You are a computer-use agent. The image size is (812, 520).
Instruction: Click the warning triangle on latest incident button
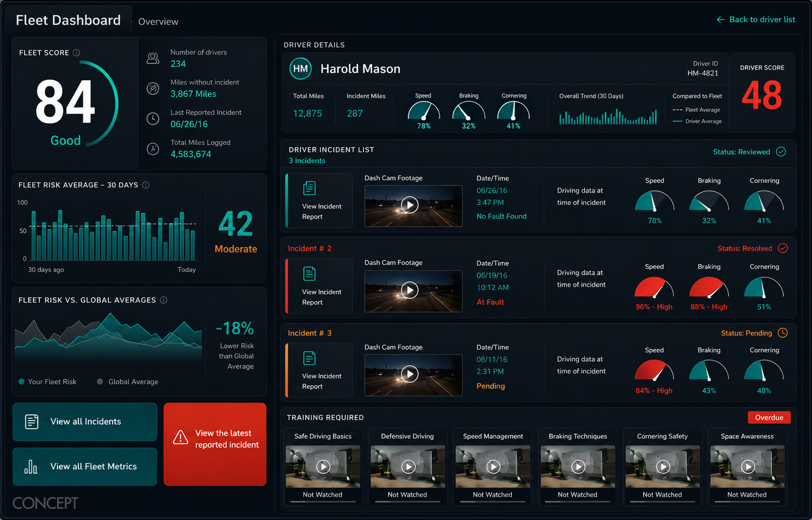[x=180, y=437]
